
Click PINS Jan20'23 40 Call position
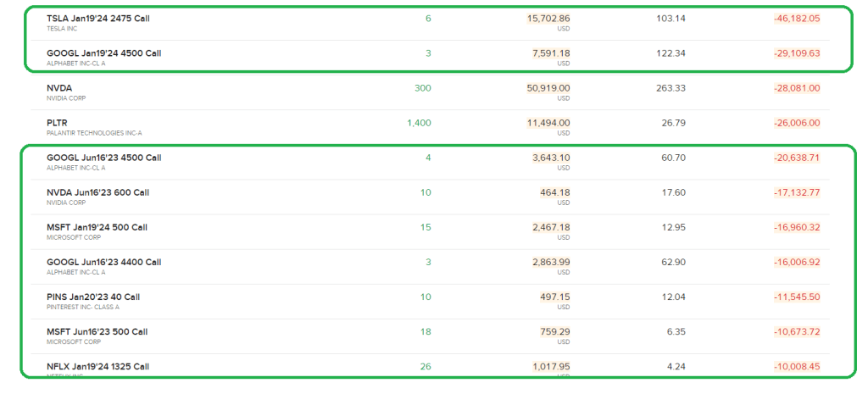pyautogui.click(x=93, y=297)
